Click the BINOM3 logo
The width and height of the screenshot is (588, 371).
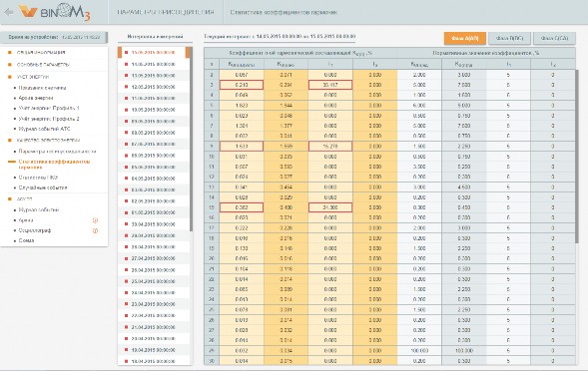(x=55, y=12)
